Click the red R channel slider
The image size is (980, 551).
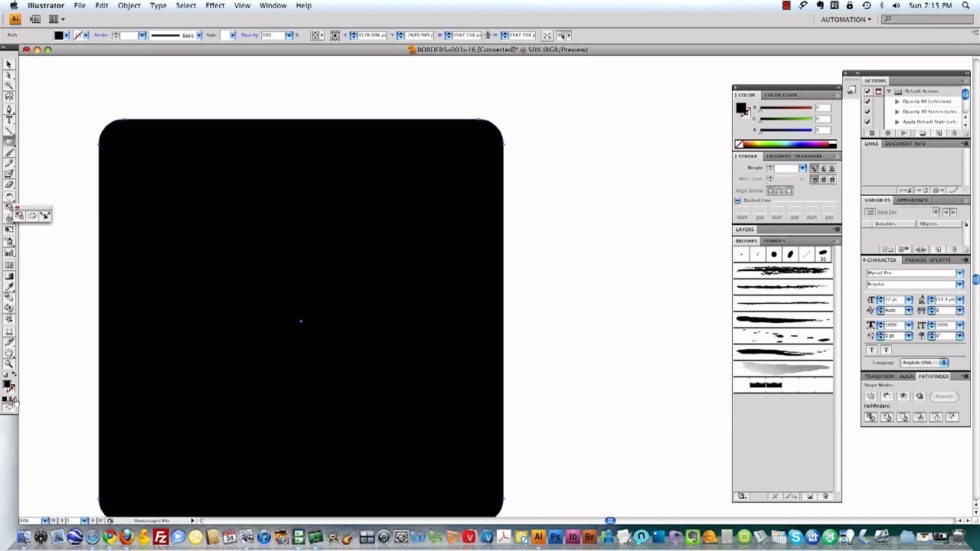pyautogui.click(x=786, y=108)
